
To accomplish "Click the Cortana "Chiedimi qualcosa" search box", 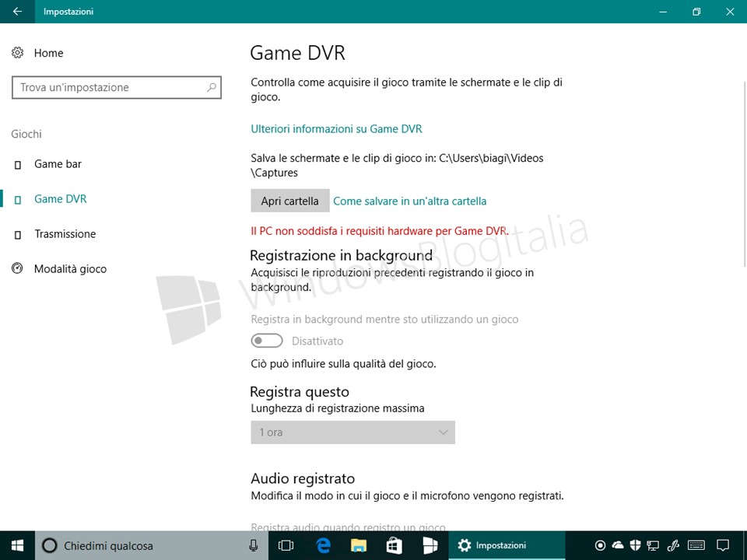I will 152,546.
